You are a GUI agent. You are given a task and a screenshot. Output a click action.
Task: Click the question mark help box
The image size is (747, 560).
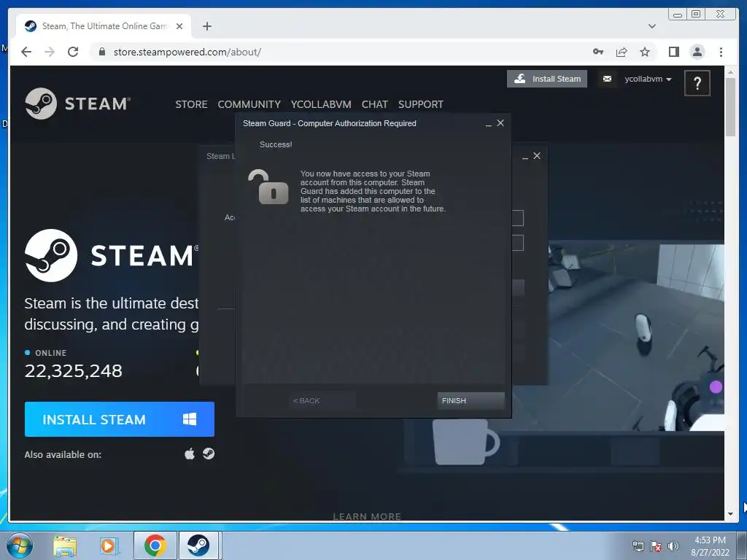point(697,83)
